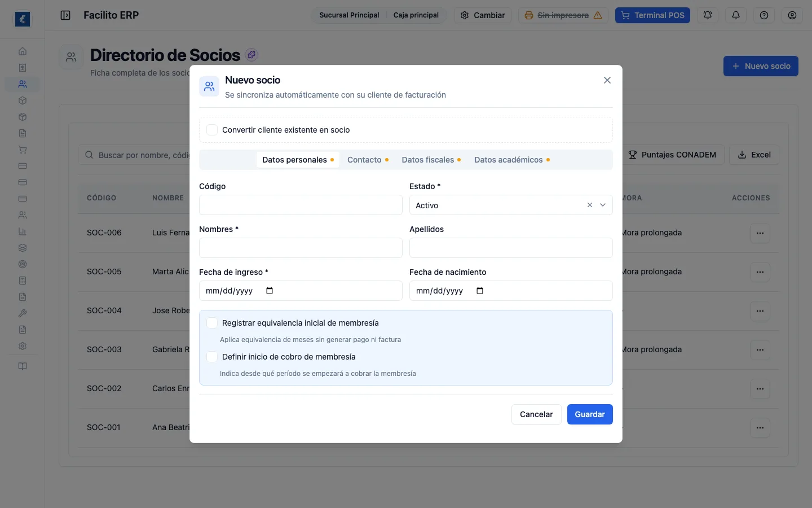Open the stacked layers icon in sidebar
812x508 pixels.
tap(23, 248)
